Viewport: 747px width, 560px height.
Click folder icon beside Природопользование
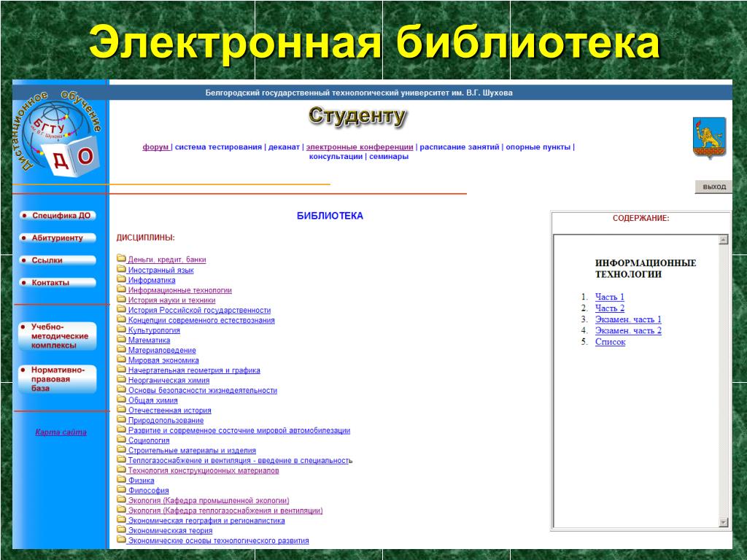pyautogui.click(x=122, y=419)
